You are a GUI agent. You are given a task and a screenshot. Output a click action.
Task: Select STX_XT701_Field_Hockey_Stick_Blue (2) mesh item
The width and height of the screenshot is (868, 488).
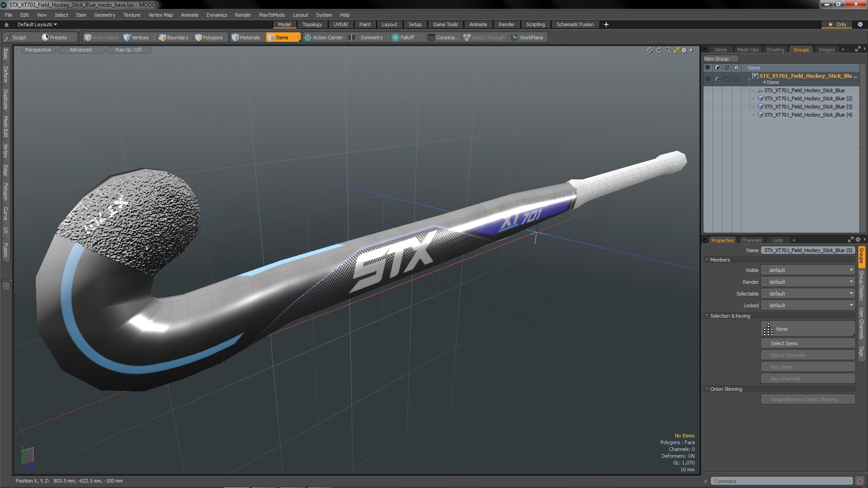[808, 99]
